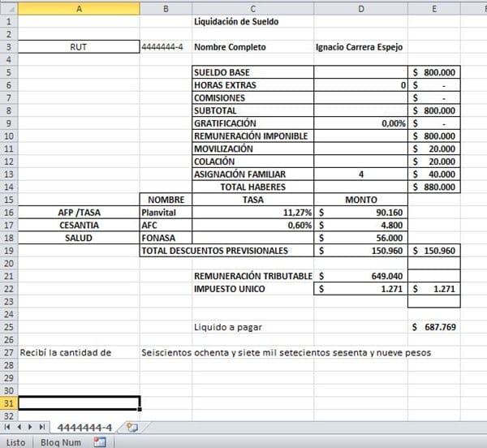Select the 0,60% rate cell

point(252,225)
